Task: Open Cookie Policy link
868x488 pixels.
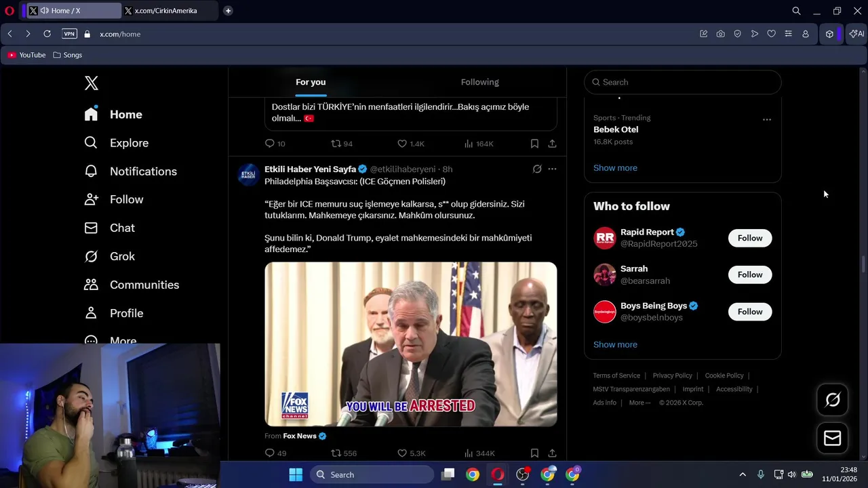Action: (x=724, y=375)
